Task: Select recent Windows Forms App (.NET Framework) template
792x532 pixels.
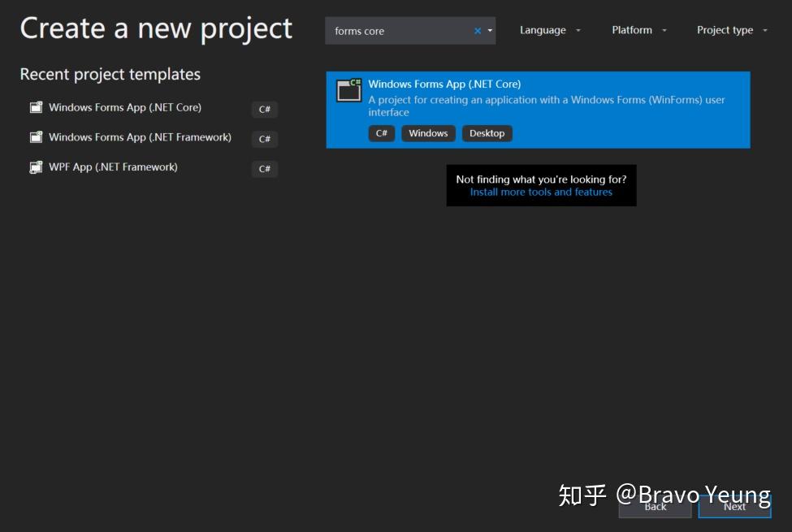Action: (x=152, y=137)
